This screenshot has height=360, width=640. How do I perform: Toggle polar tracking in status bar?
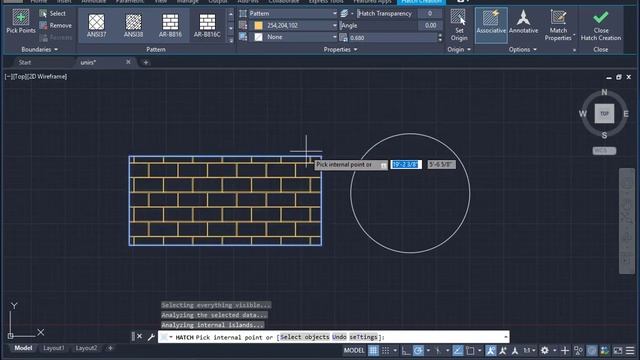pyautogui.click(x=418, y=350)
